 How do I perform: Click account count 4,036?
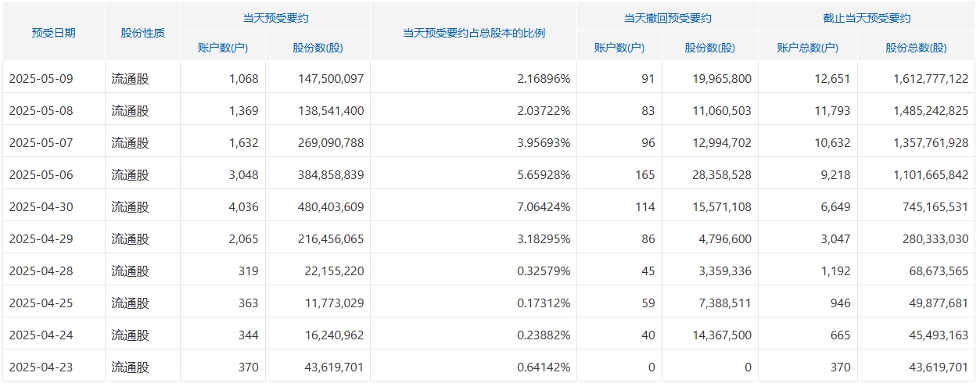[244, 207]
